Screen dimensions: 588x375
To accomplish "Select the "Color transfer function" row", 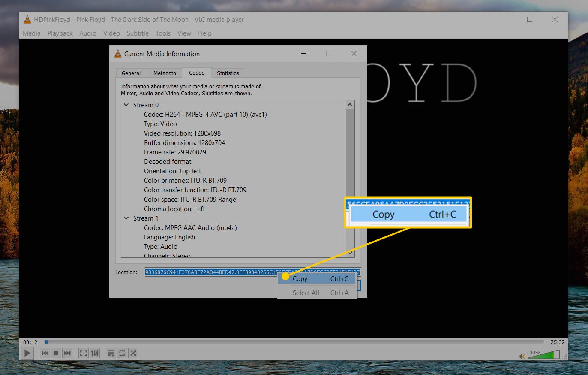I will 195,190.
